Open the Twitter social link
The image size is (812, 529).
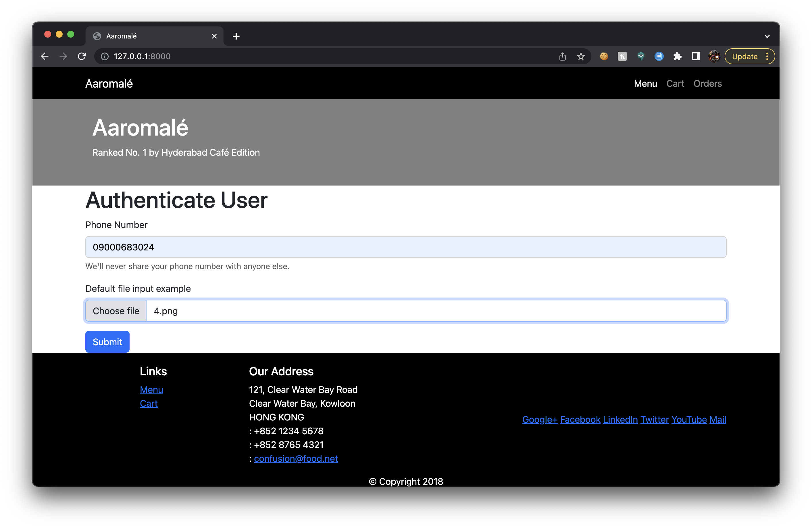coord(654,420)
